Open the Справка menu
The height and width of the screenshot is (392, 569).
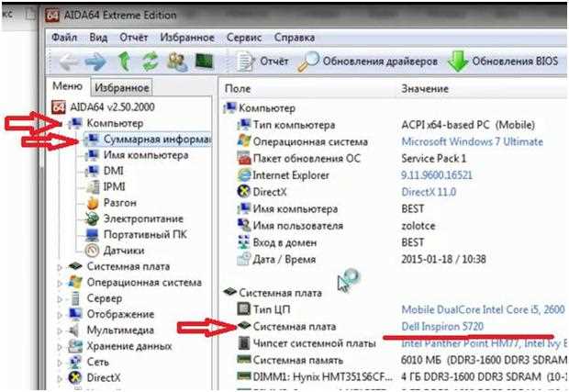(x=295, y=38)
